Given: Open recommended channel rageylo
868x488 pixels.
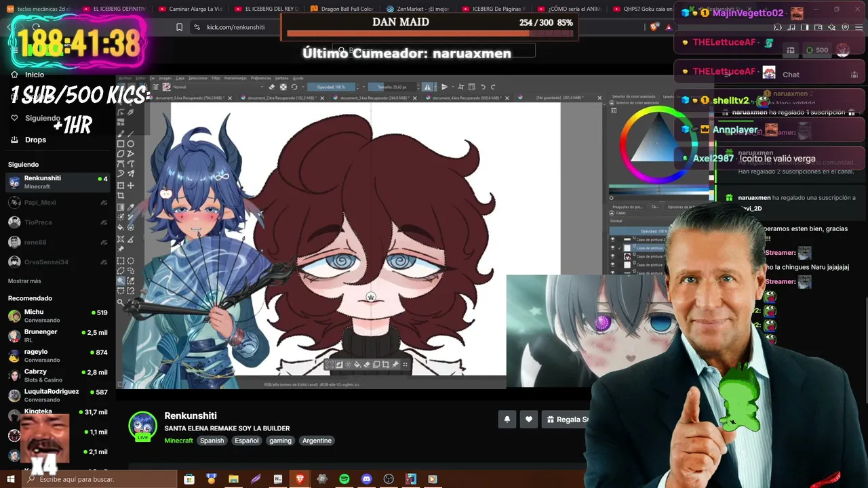Looking at the screenshot, I should 58,356.
